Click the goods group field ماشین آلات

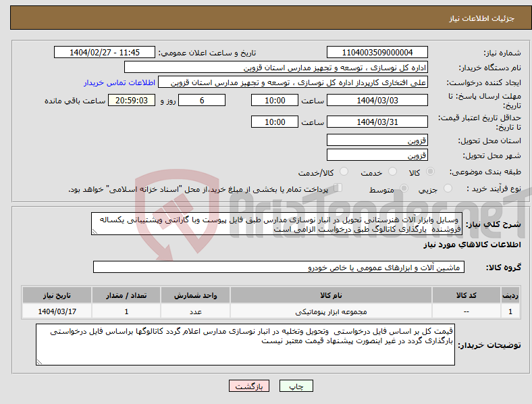point(279,267)
